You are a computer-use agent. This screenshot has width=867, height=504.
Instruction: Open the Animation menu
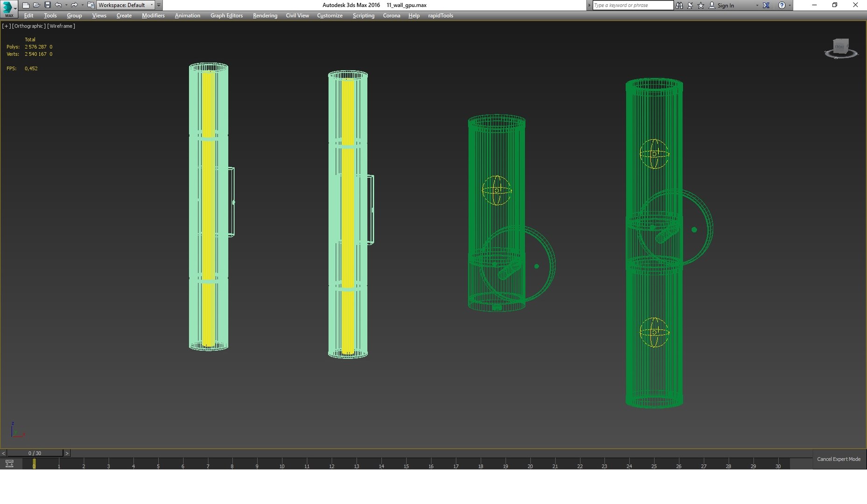click(187, 15)
